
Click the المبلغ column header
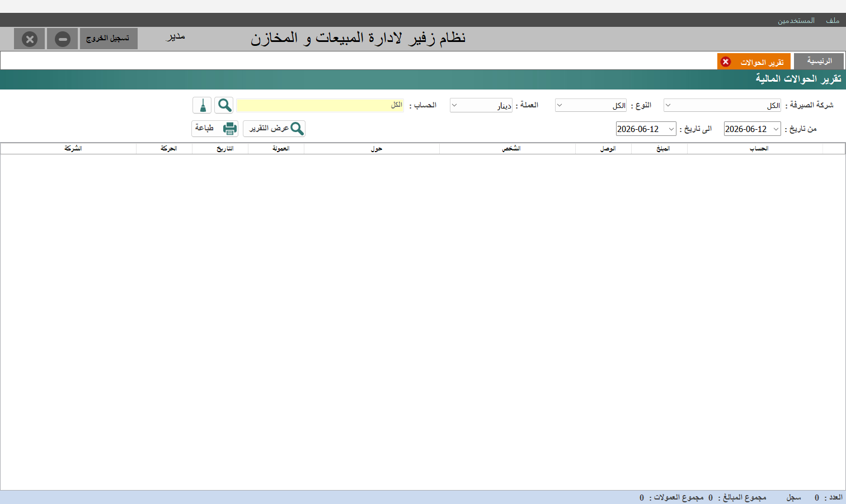pos(660,149)
